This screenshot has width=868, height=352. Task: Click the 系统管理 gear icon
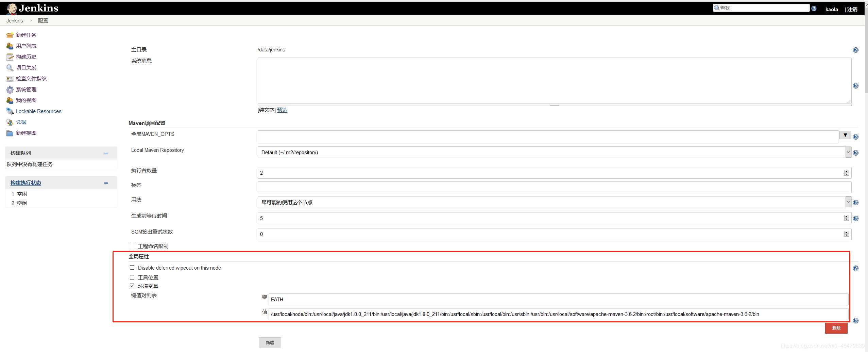[x=10, y=90]
